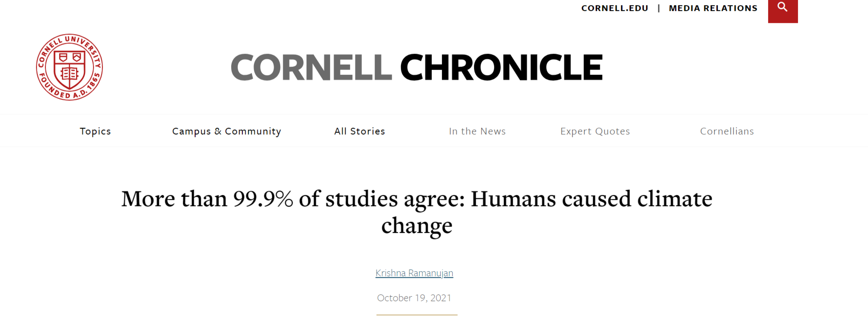868x324 pixels.
Task: Visit the CORNELL.EDU link
Action: pos(614,8)
